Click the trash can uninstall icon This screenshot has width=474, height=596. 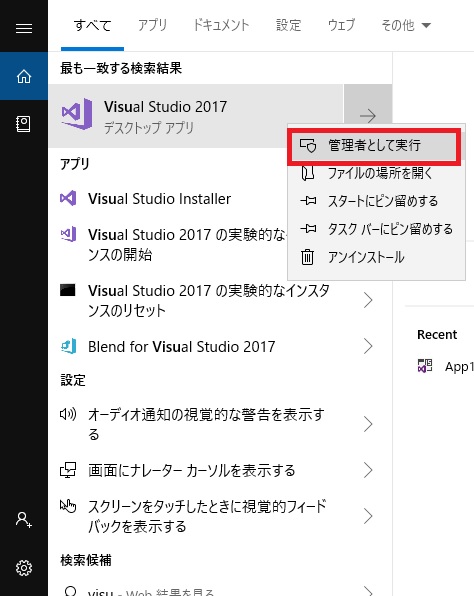pos(308,257)
